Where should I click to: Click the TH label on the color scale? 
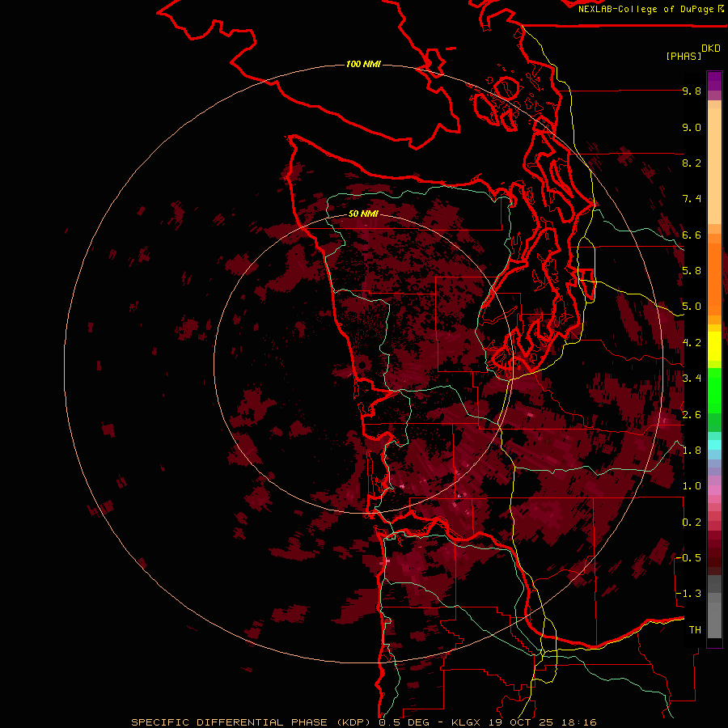click(695, 630)
